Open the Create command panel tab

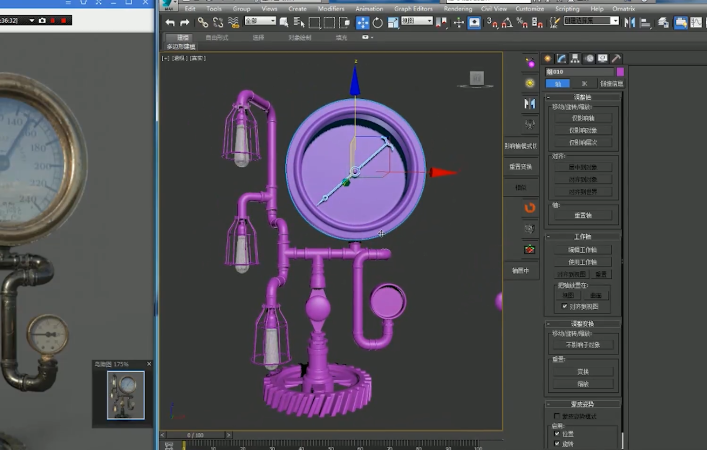(x=548, y=59)
